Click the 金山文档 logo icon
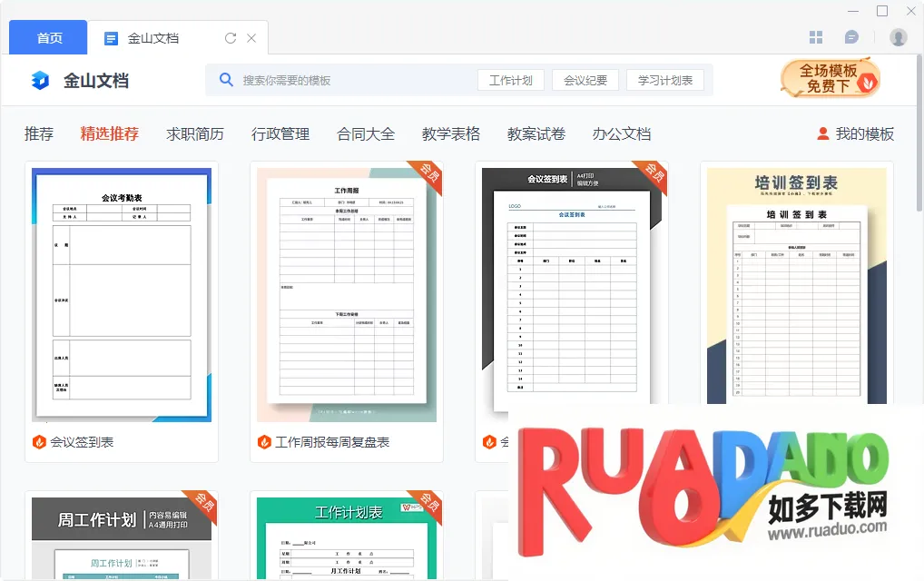 [40, 81]
